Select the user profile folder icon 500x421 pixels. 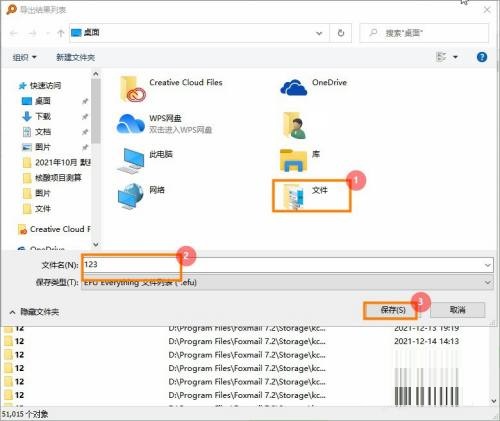294,125
